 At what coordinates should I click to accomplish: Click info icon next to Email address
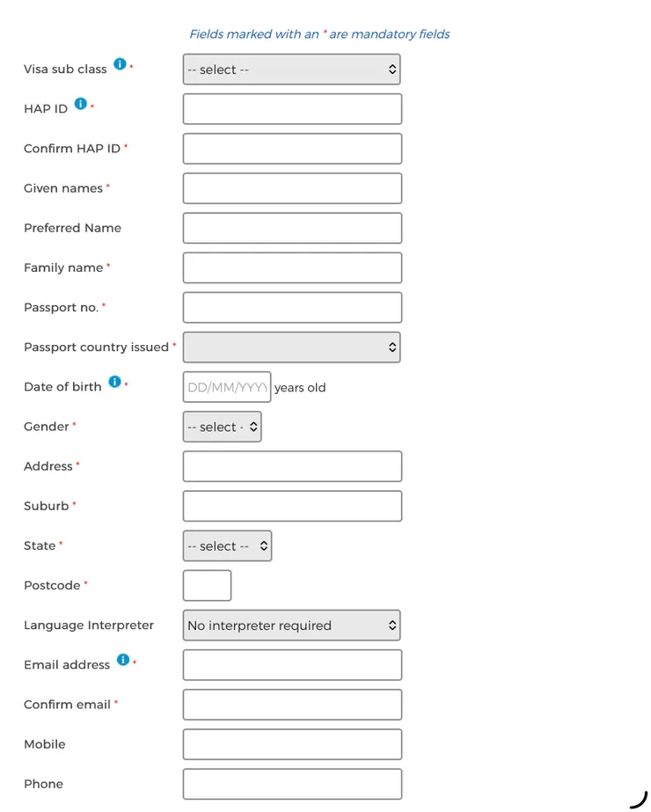pos(123,660)
